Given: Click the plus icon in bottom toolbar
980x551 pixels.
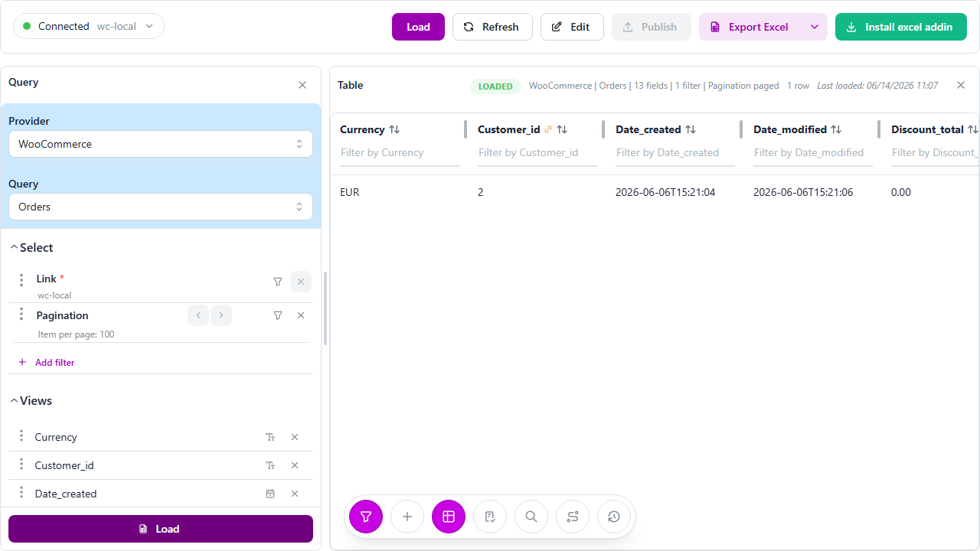Looking at the screenshot, I should (x=407, y=517).
